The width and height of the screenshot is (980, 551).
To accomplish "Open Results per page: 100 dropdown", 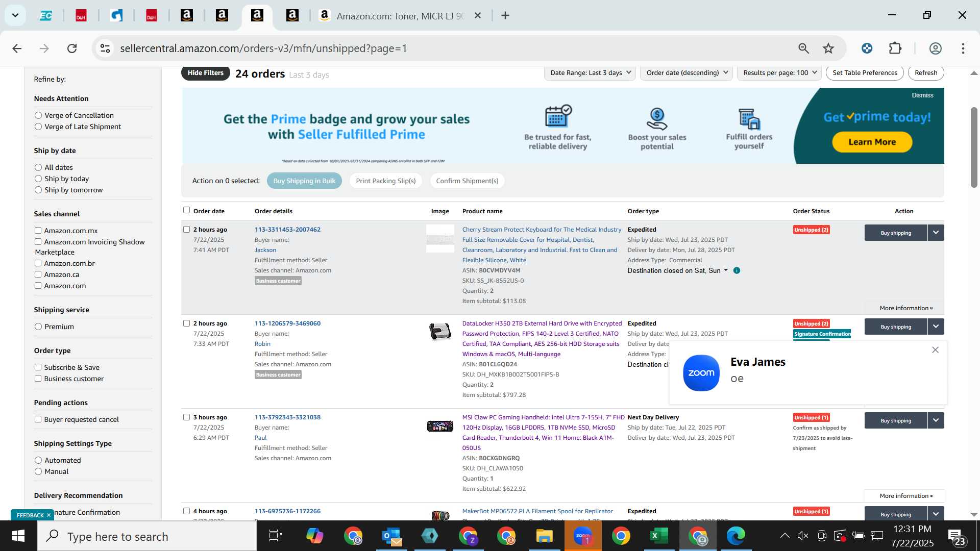I will point(779,73).
